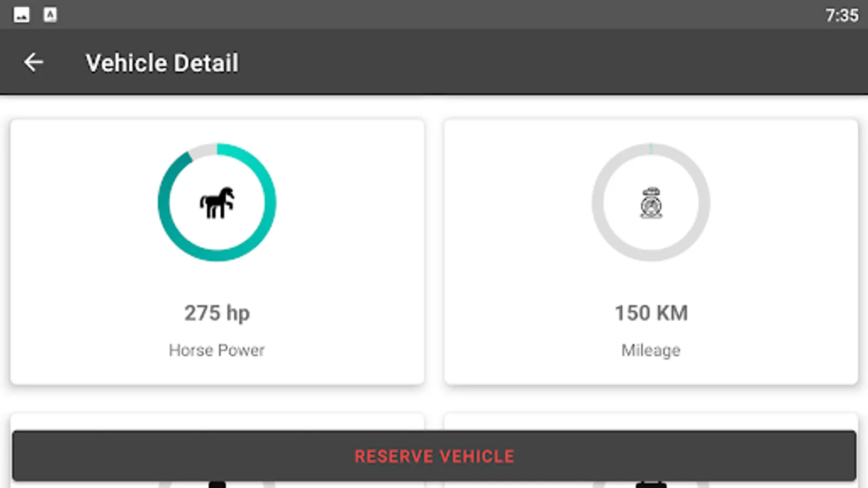The height and width of the screenshot is (488, 868).
Task: Tap the lower-right card above the reserve button
Action: 651,422
